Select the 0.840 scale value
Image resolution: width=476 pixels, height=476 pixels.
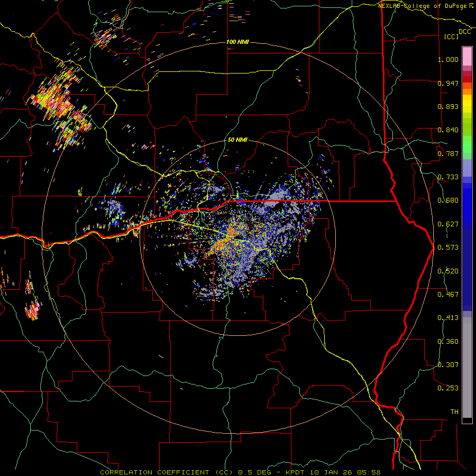[x=448, y=130]
